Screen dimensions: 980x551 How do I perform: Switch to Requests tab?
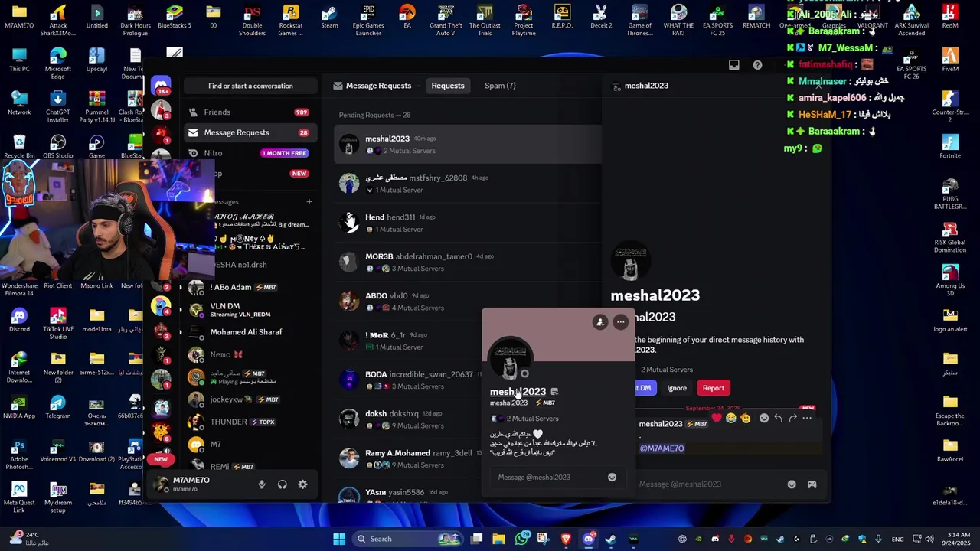(448, 86)
